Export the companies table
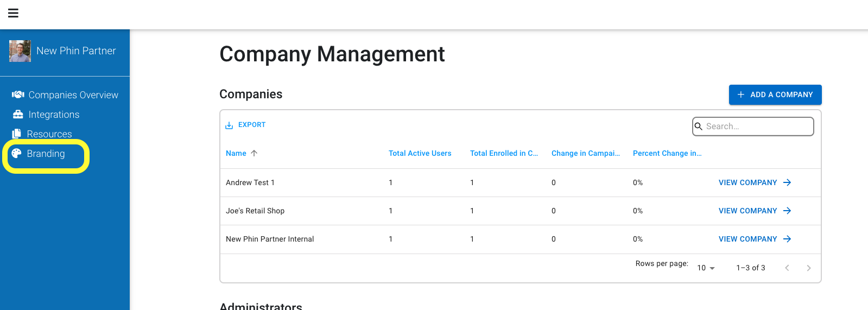This screenshot has width=868, height=310. tap(245, 125)
